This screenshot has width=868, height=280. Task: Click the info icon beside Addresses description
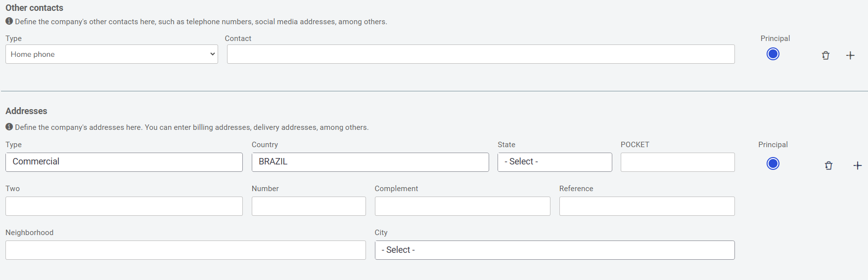tap(9, 127)
